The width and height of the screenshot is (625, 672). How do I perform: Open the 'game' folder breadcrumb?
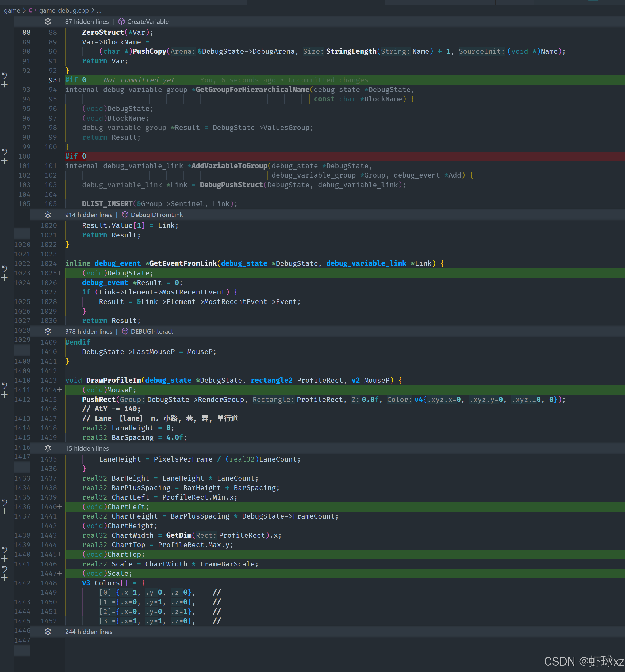tap(12, 10)
